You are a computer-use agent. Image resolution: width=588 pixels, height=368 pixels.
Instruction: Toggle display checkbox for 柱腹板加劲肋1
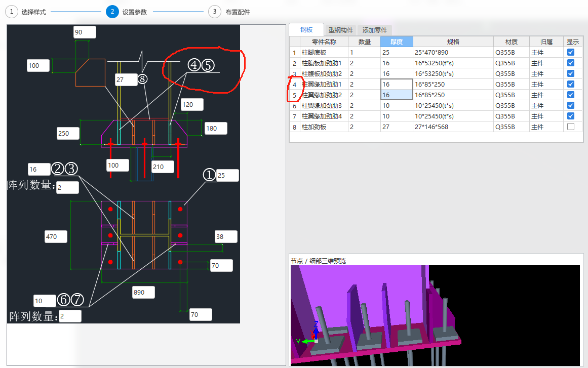[x=571, y=63]
